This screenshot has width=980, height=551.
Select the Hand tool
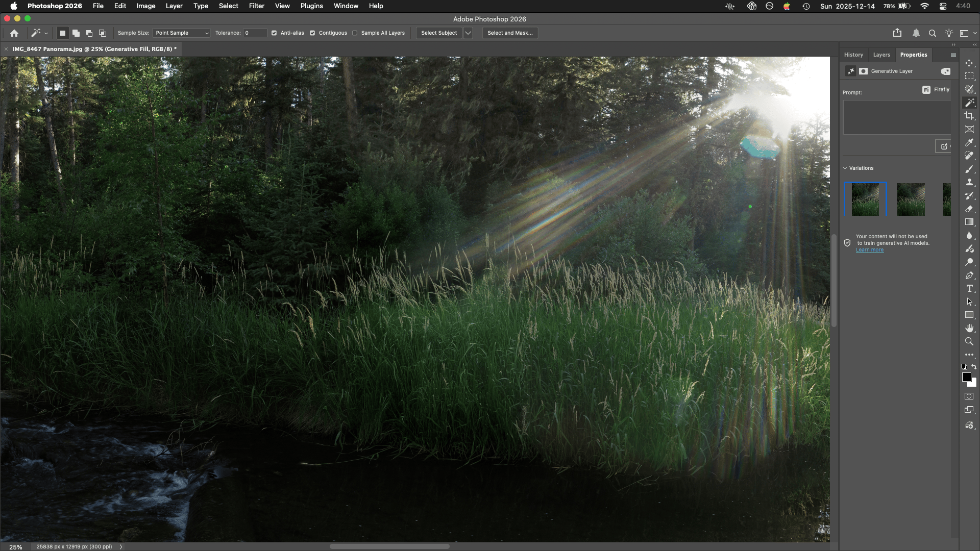point(969,328)
